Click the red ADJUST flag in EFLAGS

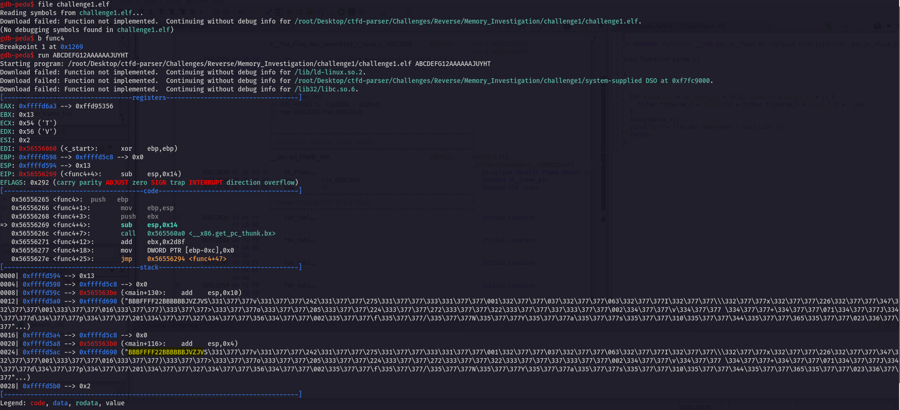click(x=117, y=183)
